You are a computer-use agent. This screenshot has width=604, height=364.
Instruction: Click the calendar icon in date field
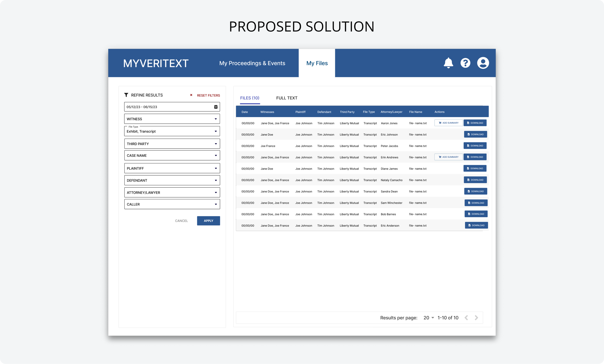point(216,107)
